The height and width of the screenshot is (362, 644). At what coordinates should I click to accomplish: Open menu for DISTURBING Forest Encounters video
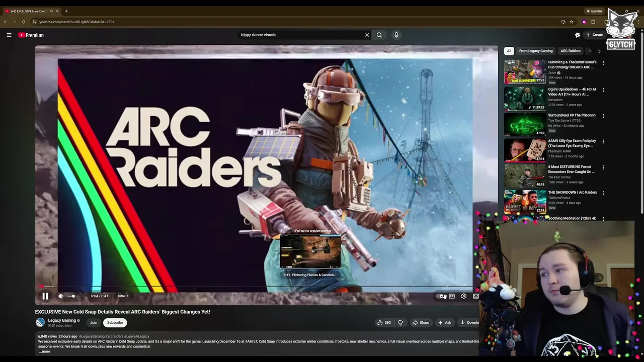[x=603, y=167]
